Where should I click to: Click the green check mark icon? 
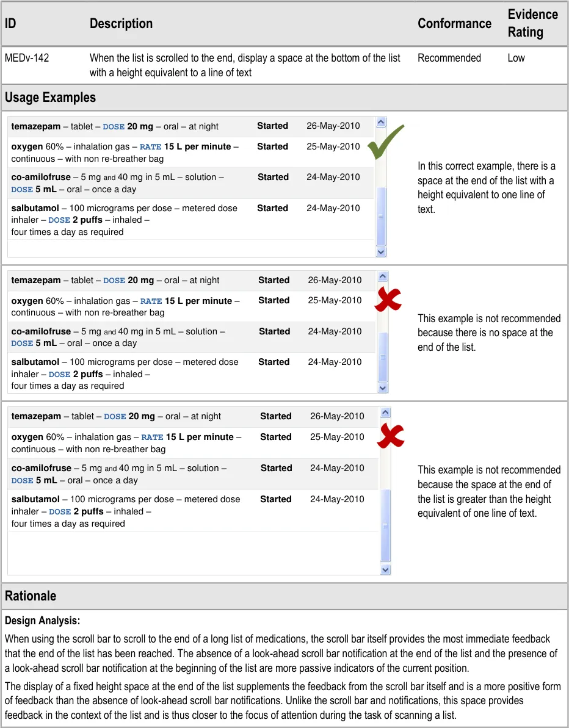[385, 142]
